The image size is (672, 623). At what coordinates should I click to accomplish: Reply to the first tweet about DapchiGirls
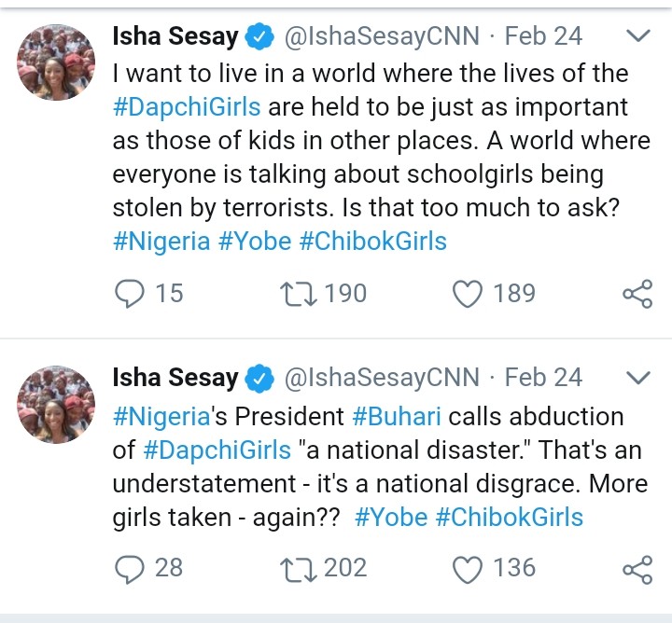[x=130, y=294]
